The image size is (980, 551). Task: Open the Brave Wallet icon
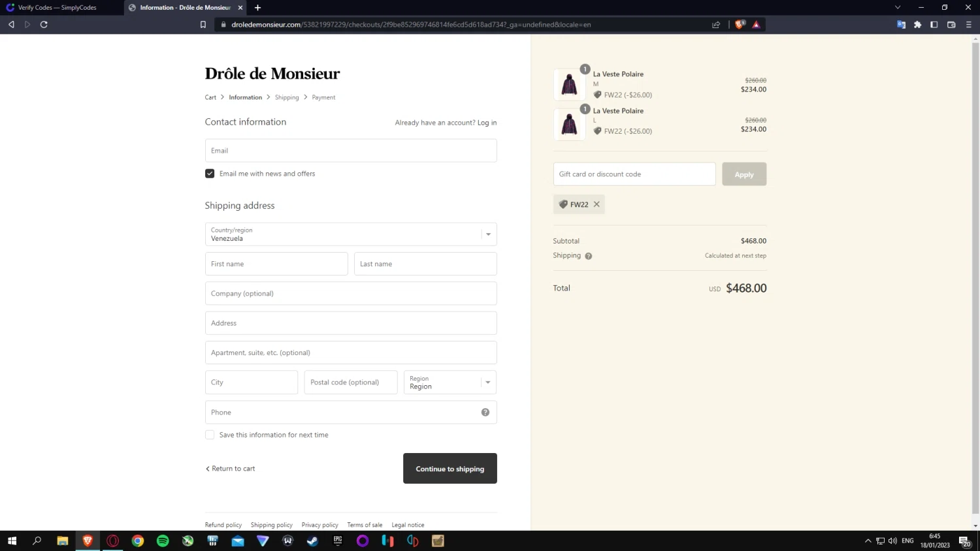951,25
